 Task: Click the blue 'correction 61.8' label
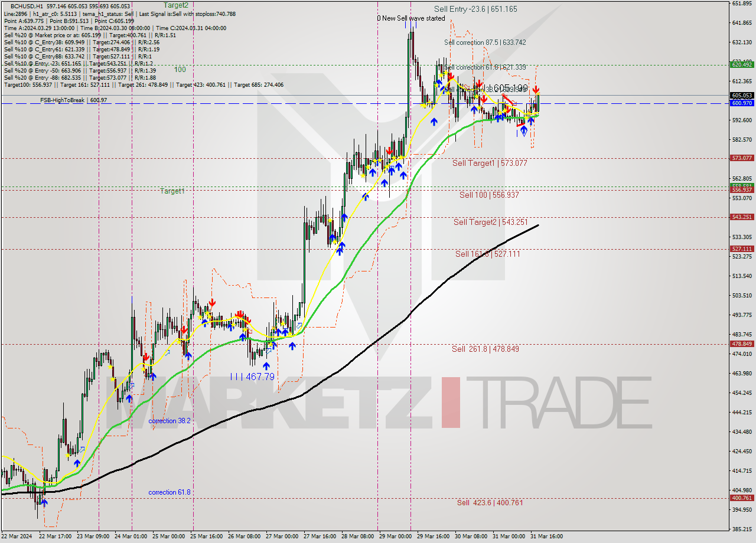click(x=170, y=492)
